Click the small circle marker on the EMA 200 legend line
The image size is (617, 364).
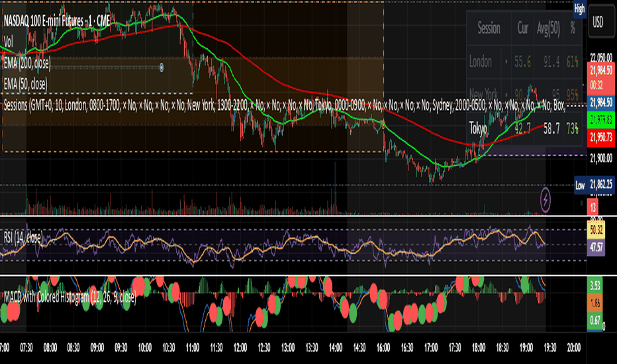coord(162,68)
